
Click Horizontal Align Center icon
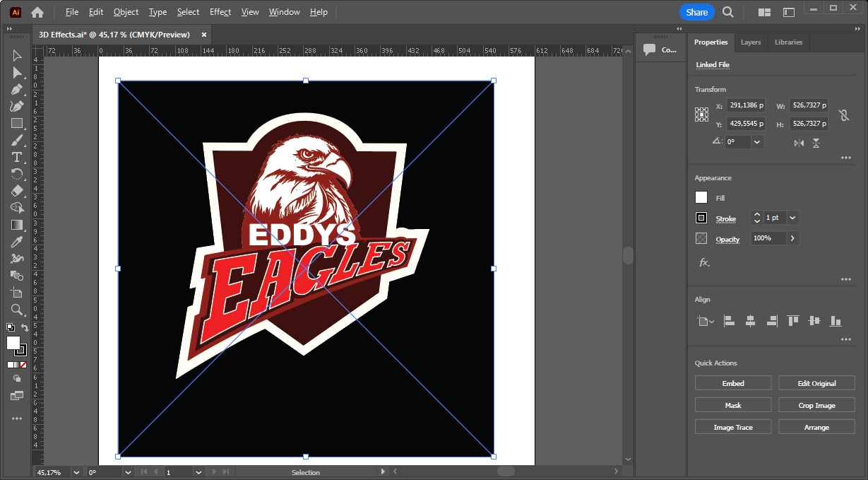750,321
